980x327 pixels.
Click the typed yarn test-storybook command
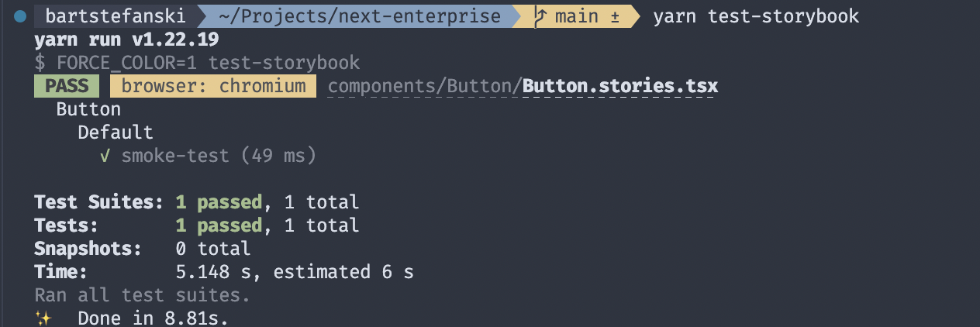tap(756, 16)
